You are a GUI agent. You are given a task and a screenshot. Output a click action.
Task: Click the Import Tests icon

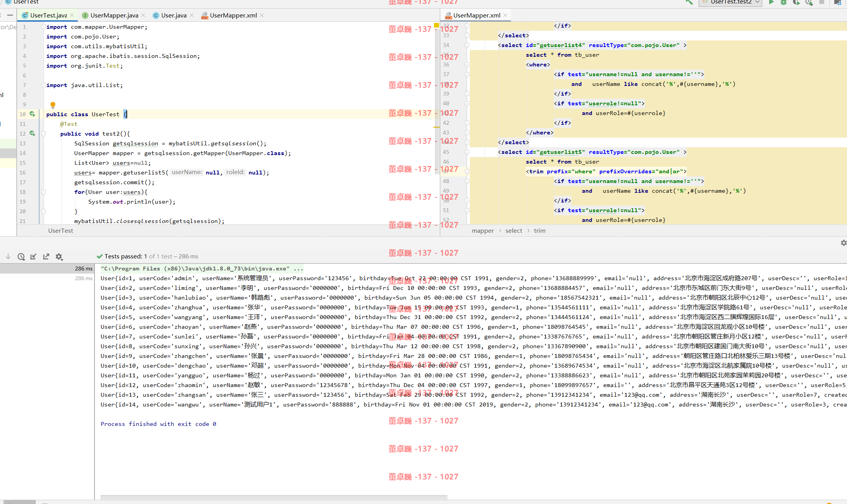(x=33, y=256)
